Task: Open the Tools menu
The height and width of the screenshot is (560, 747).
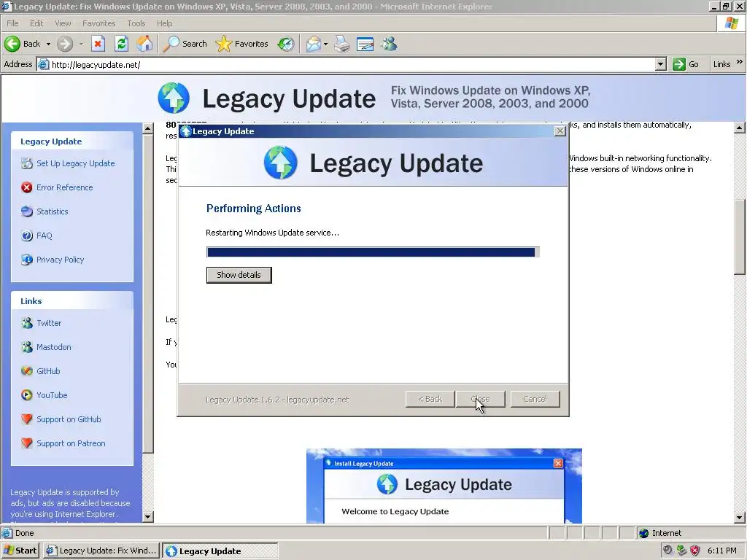Action: [136, 23]
